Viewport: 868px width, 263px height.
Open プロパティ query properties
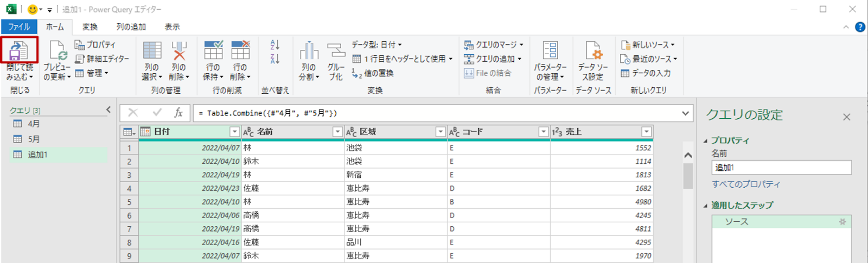point(95,44)
